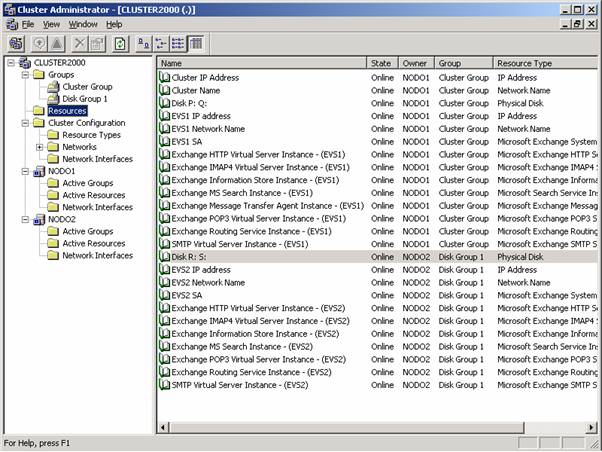Select Resource Types in the tree
This screenshot has height=452, width=602.
click(x=91, y=135)
